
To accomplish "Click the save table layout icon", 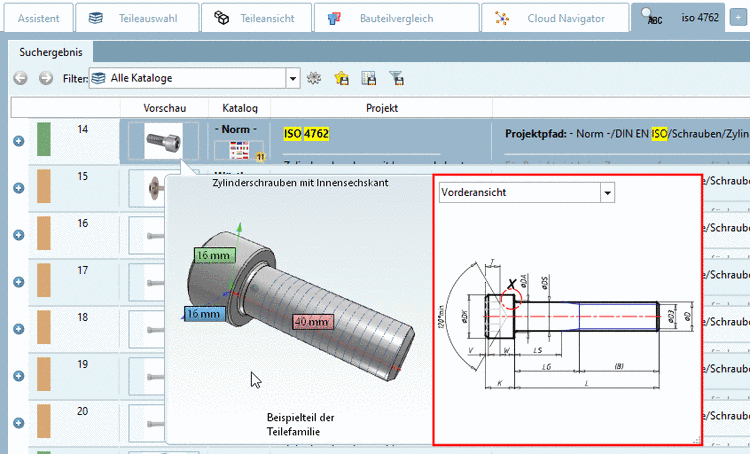I will pyautogui.click(x=369, y=78).
